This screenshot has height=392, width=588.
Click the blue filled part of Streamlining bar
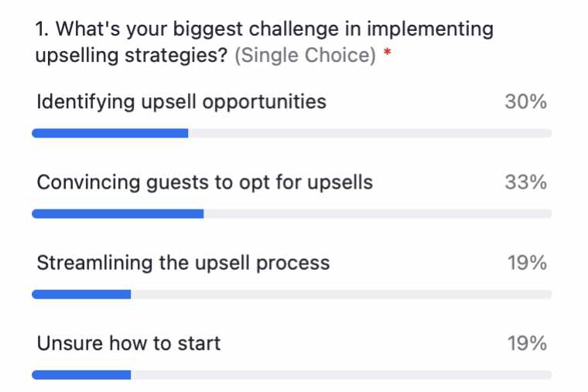pyautogui.click(x=81, y=294)
